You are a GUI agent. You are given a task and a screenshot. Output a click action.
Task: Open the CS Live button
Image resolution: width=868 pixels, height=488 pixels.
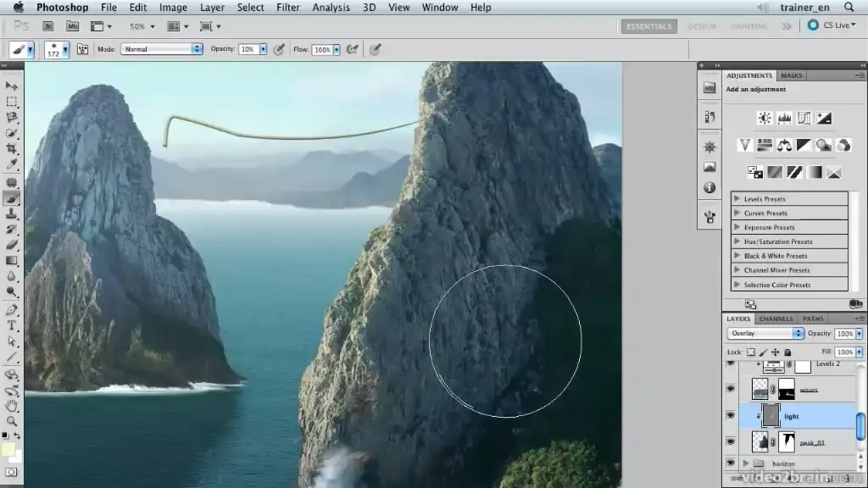coord(832,25)
